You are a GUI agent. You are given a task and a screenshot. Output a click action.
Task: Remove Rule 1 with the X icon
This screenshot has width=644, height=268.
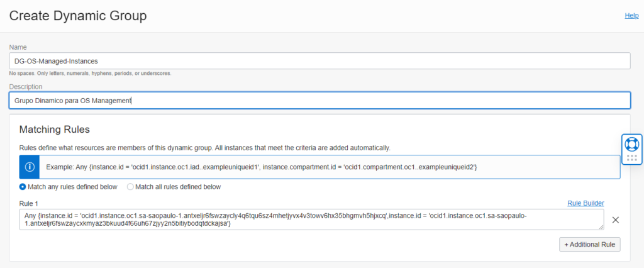tap(615, 220)
